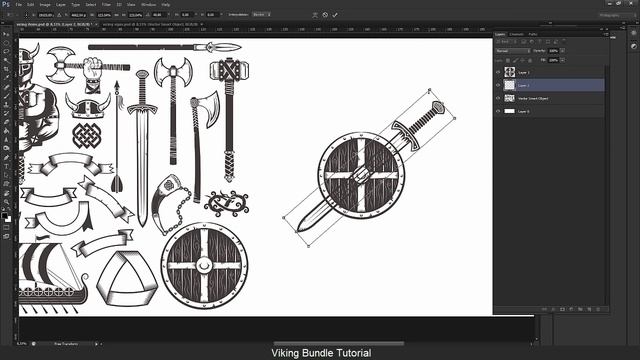Screen dimensions: 640x360
Task: Open the layer blend mode dropdown
Action: point(513,51)
